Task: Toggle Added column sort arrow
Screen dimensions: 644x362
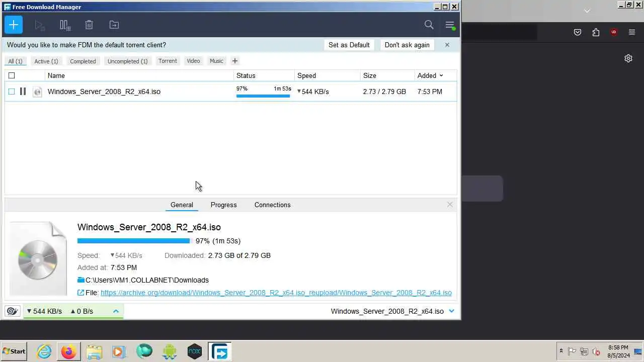Action: (x=441, y=75)
